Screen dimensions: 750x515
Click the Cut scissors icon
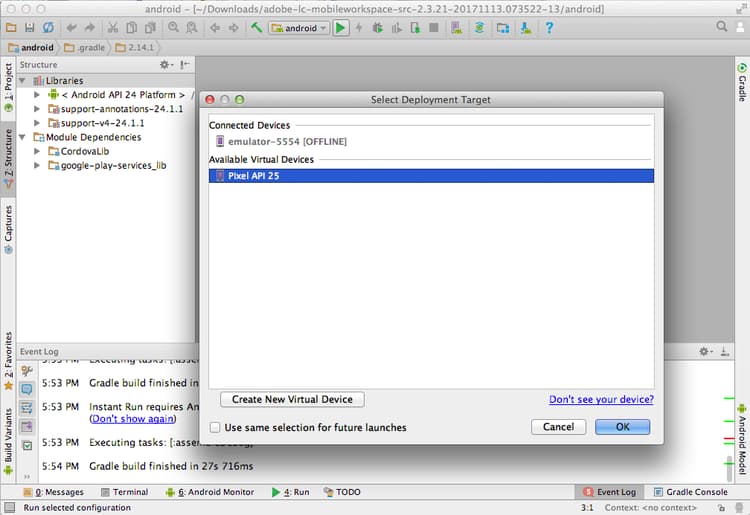[x=113, y=28]
